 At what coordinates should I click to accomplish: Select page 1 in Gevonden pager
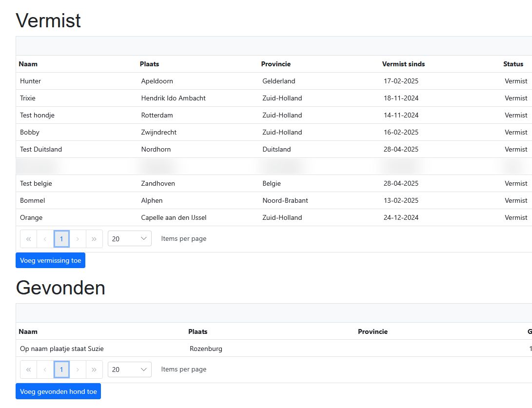coord(61,369)
